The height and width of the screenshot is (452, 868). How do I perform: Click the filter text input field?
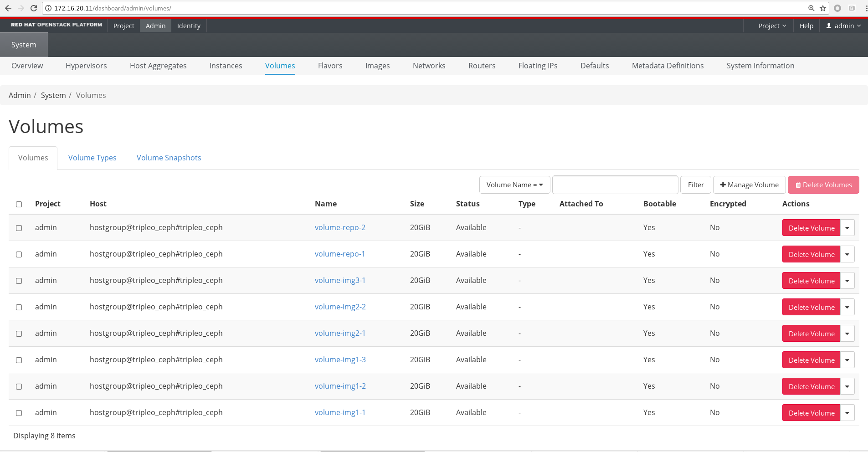[x=615, y=185]
